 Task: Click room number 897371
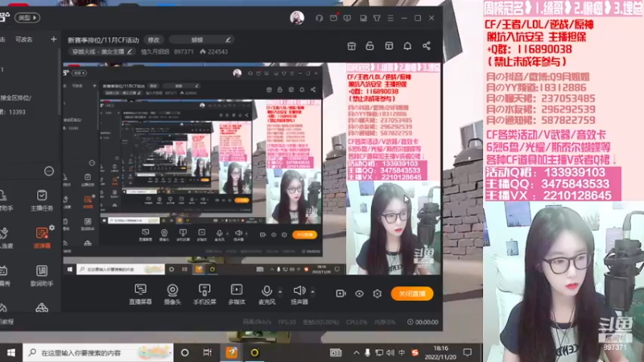click(x=184, y=51)
